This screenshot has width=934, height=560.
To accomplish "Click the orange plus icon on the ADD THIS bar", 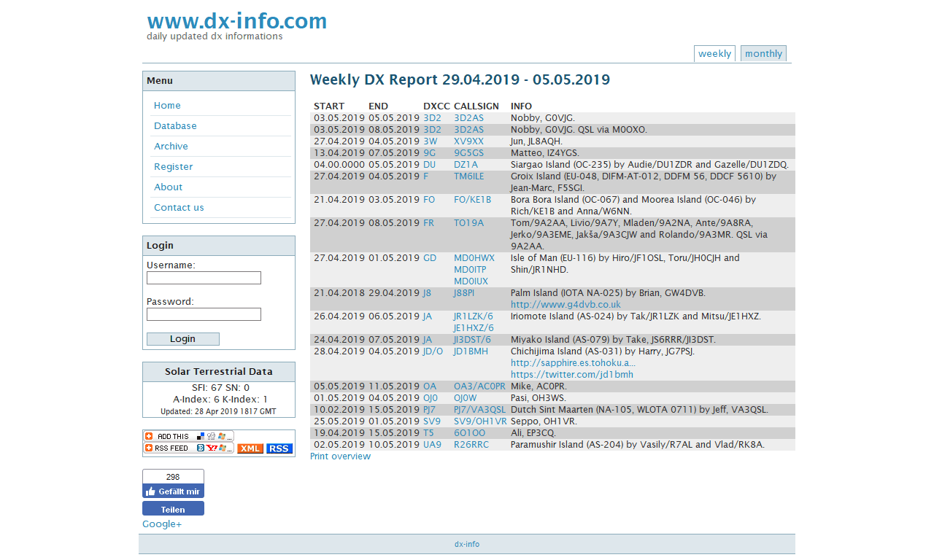I will (149, 436).
